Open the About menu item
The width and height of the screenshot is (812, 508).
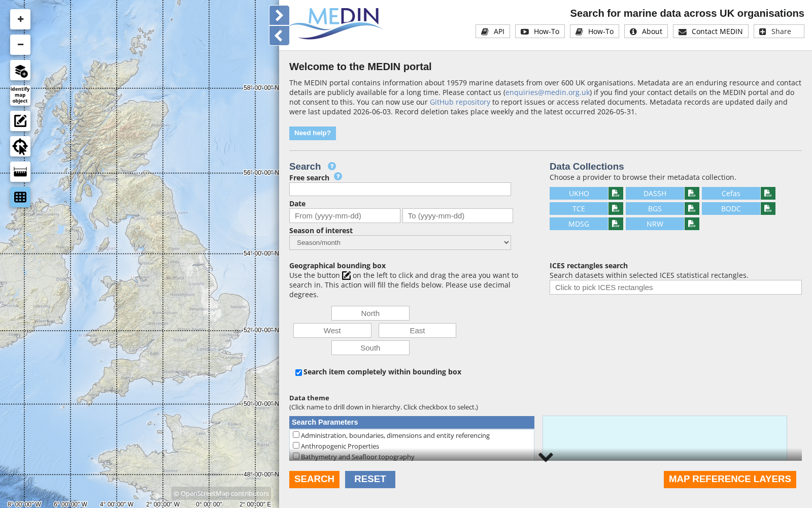646,31
